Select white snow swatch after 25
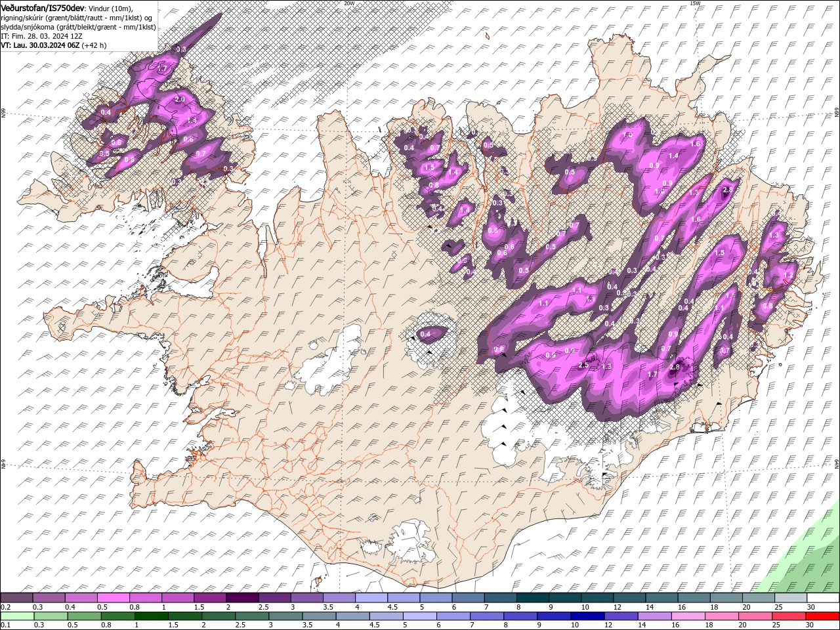The width and height of the screenshot is (840, 630). point(823,598)
